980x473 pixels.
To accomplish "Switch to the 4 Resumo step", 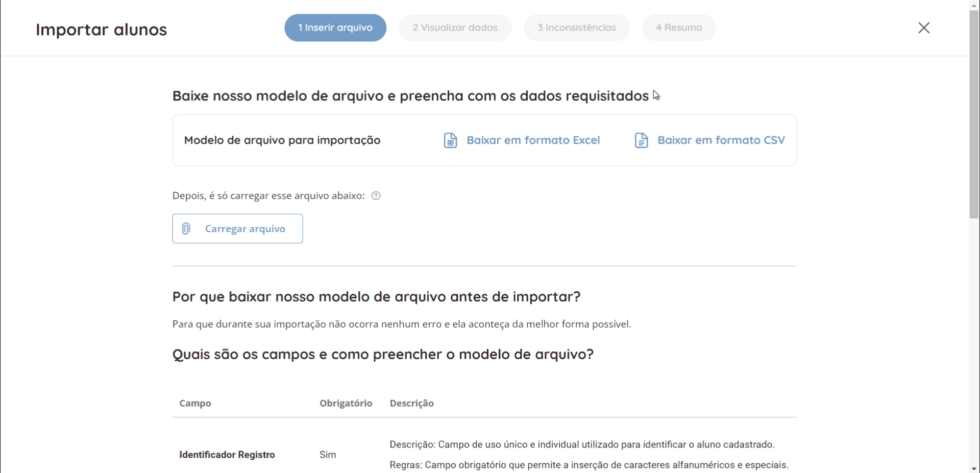I will [678, 28].
